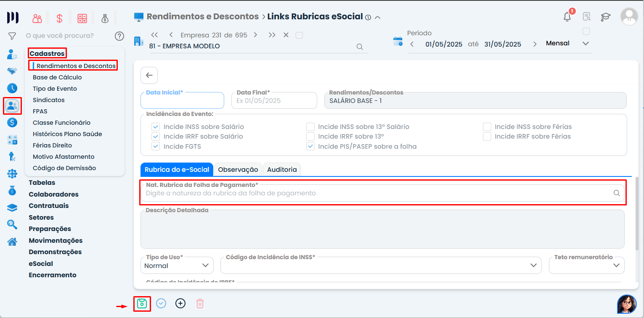Expand the Colaboradores menu section
The height and width of the screenshot is (318, 644).
click(53, 194)
